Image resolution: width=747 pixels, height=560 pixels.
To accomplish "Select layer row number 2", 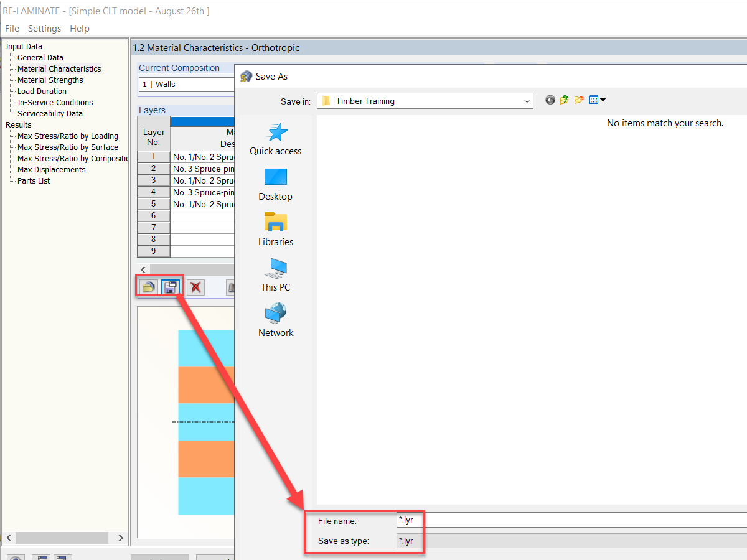I will [154, 169].
